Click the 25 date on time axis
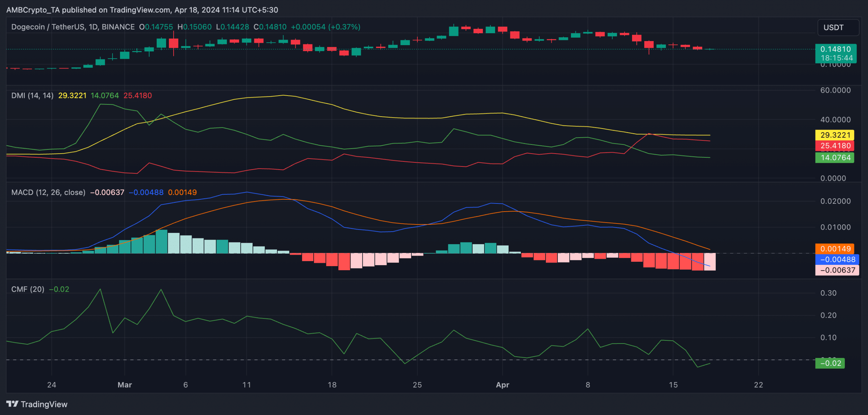Viewport: 868px width, 415px height. (417, 385)
